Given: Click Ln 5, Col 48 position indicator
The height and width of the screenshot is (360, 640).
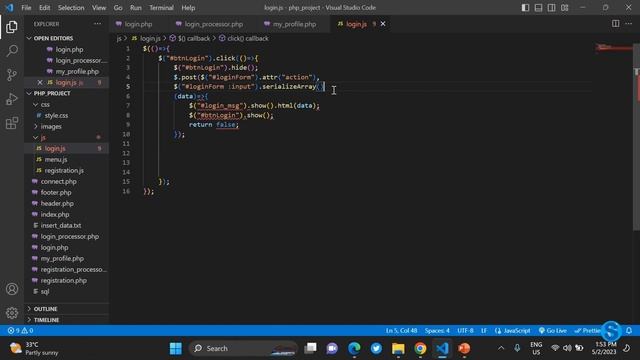Looking at the screenshot, I should pos(401,331).
